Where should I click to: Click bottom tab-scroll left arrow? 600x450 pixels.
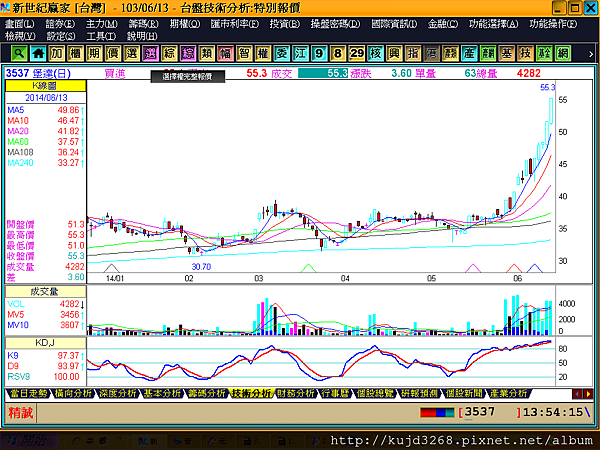coord(577,394)
